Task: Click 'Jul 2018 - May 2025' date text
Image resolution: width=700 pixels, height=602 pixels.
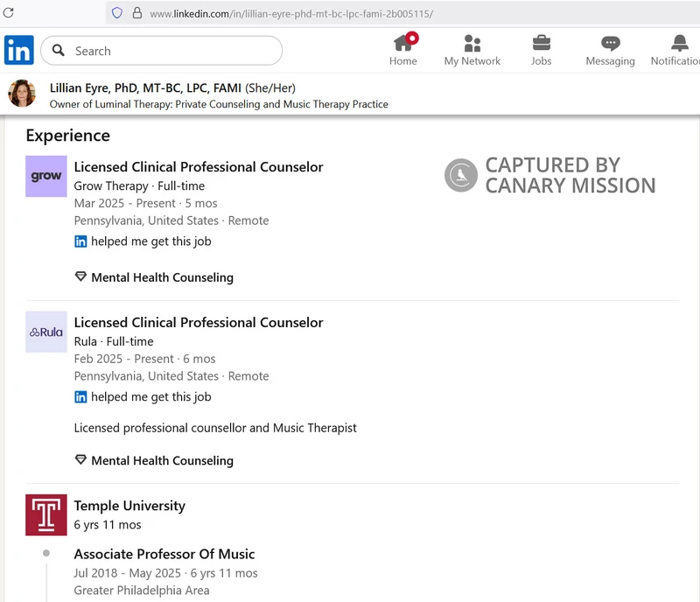Action: pos(127,573)
